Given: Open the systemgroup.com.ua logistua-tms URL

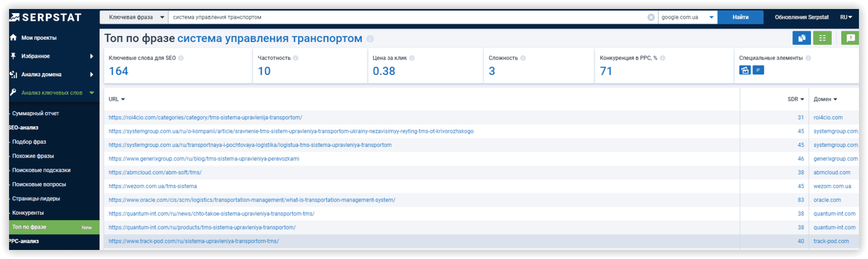Looking at the screenshot, I should tap(250, 145).
